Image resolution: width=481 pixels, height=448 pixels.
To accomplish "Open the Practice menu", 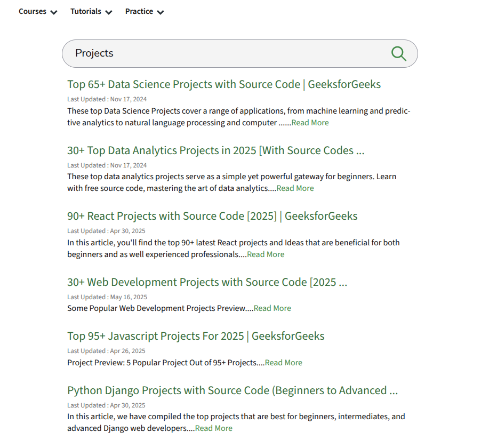I will (139, 11).
